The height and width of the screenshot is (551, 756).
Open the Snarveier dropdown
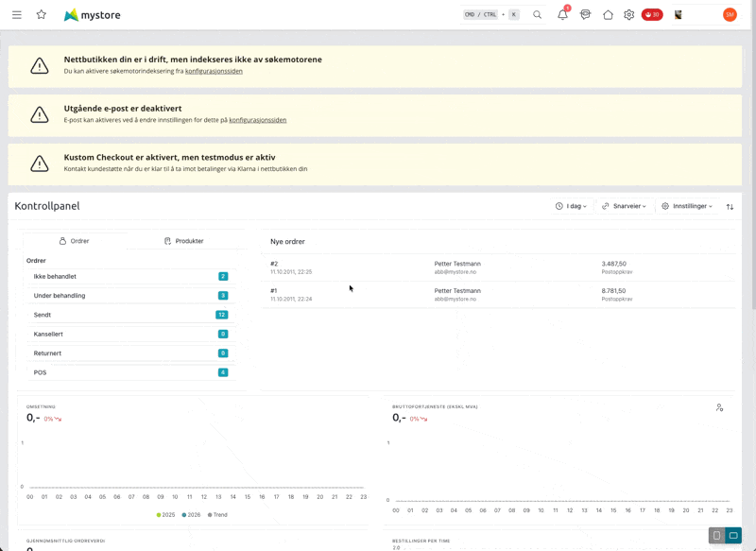625,206
